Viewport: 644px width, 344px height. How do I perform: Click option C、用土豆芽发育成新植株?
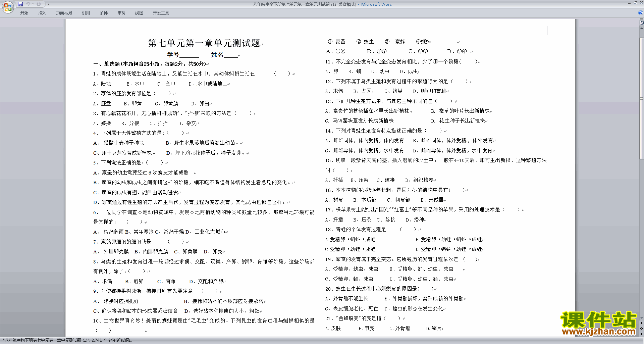pos(124,153)
